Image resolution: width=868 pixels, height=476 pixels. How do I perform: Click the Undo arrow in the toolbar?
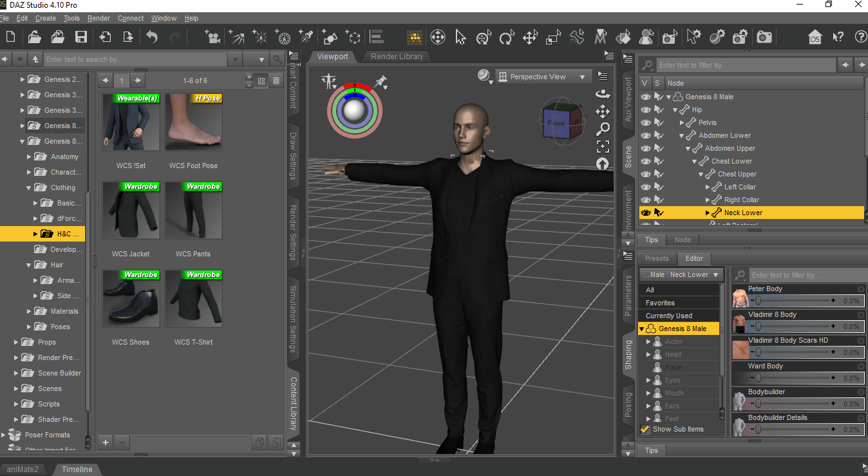pyautogui.click(x=152, y=37)
